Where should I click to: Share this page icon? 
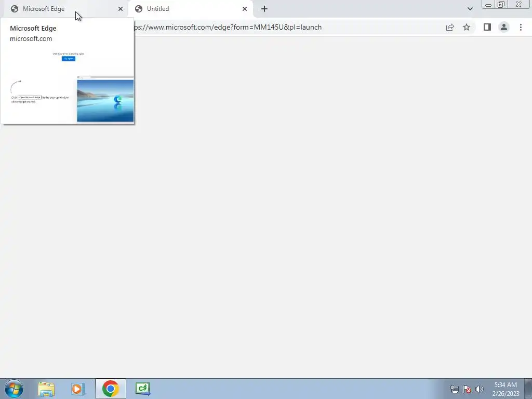pyautogui.click(x=450, y=27)
